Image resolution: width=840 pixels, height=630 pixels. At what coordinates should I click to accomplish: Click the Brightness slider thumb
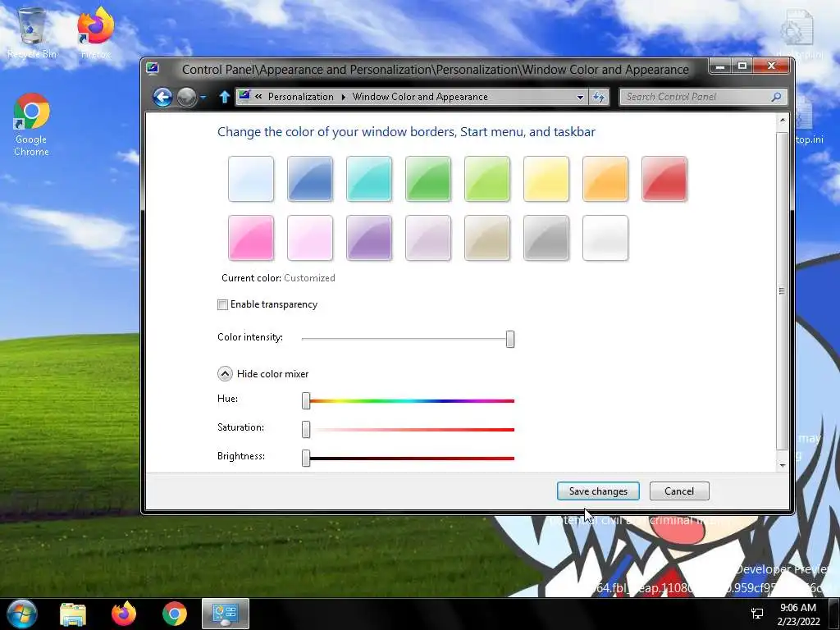[x=306, y=458]
